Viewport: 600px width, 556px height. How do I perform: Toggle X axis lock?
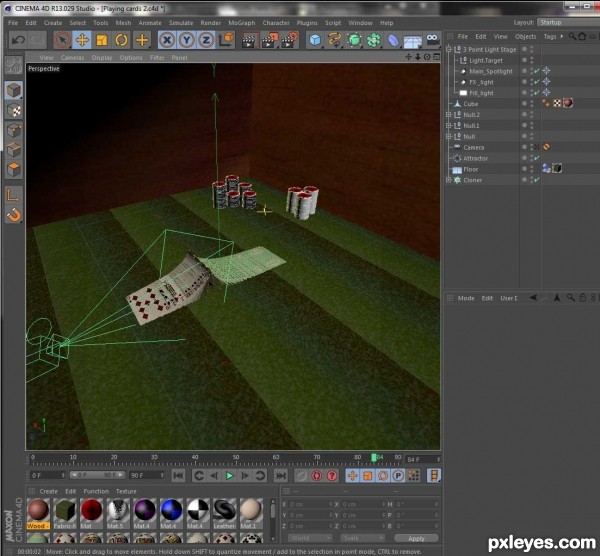coord(167,40)
